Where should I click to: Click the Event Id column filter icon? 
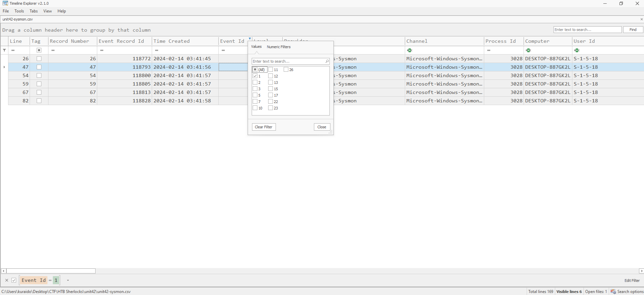pos(250,39)
